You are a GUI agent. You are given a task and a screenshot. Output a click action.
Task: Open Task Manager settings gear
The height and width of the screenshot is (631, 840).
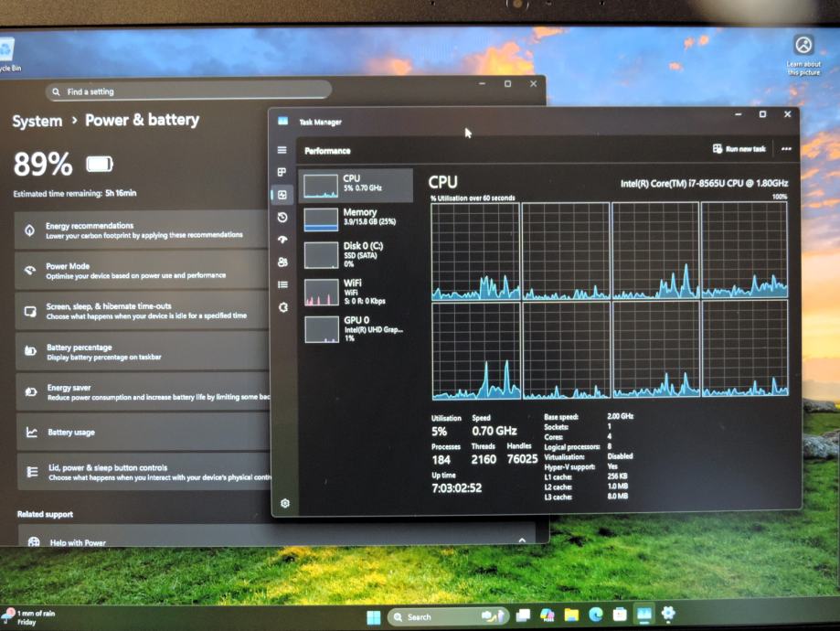pos(285,503)
